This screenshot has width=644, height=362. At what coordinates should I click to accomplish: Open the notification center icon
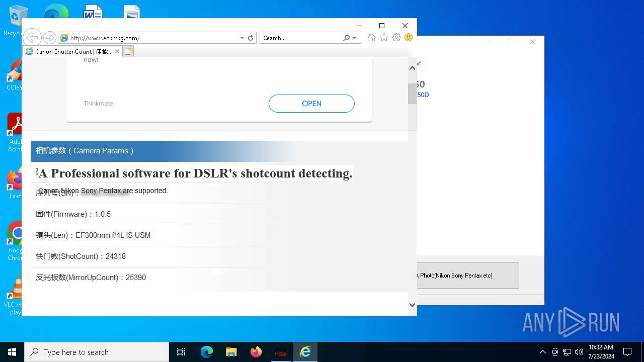[627, 352]
